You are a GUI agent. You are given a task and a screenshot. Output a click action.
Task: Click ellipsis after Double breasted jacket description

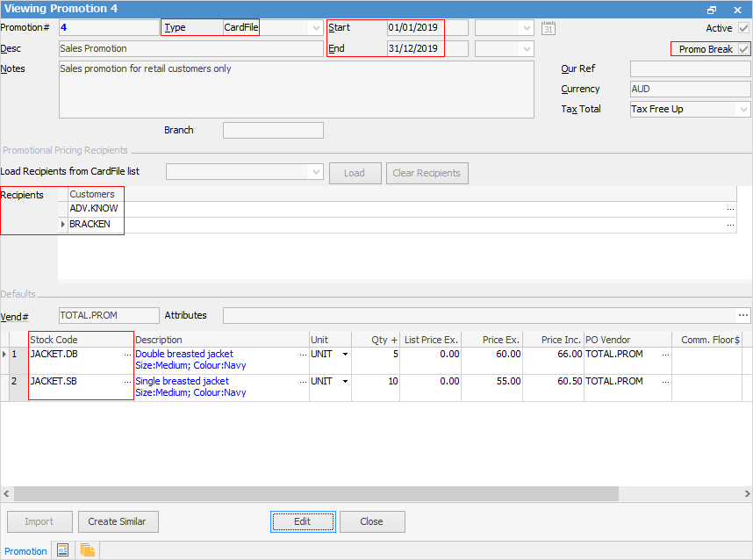point(303,355)
